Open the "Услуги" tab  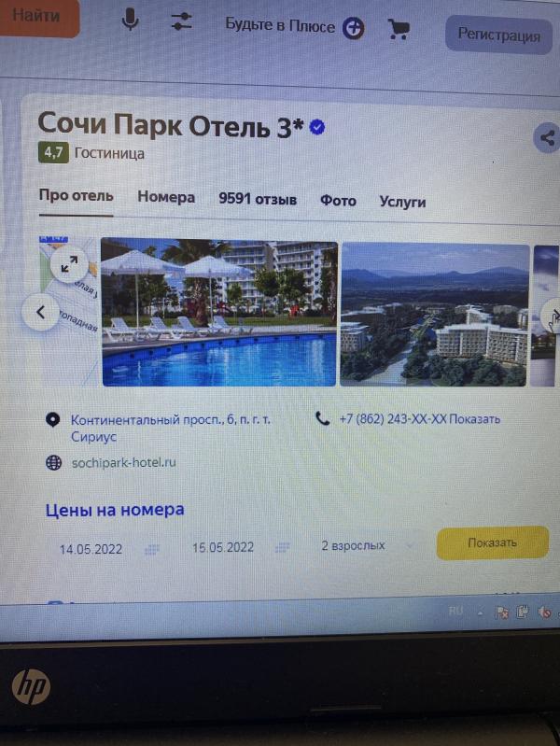[402, 202]
